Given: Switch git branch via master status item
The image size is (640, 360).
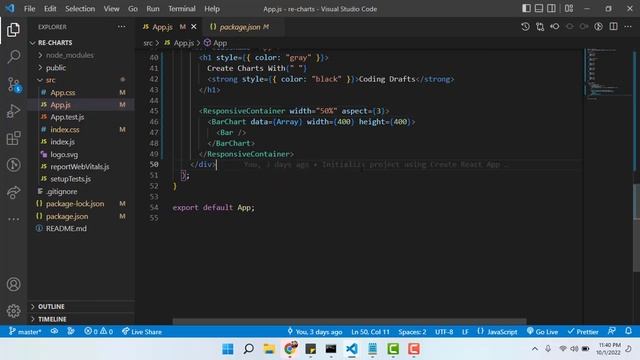Looking at the screenshot, I should [25, 331].
